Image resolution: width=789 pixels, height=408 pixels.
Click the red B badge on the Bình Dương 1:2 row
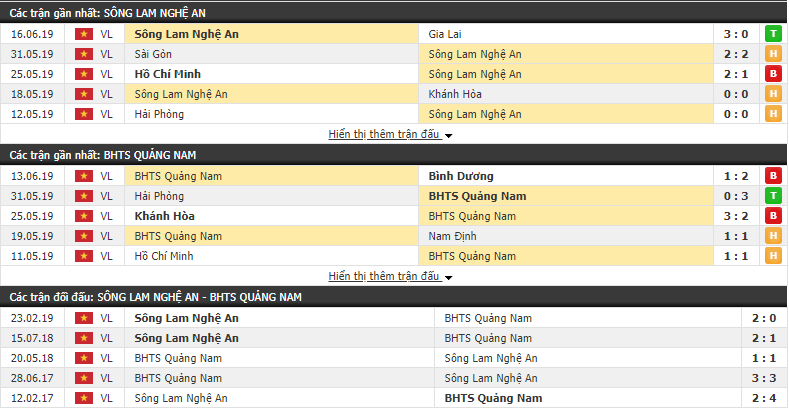pyautogui.click(x=773, y=176)
